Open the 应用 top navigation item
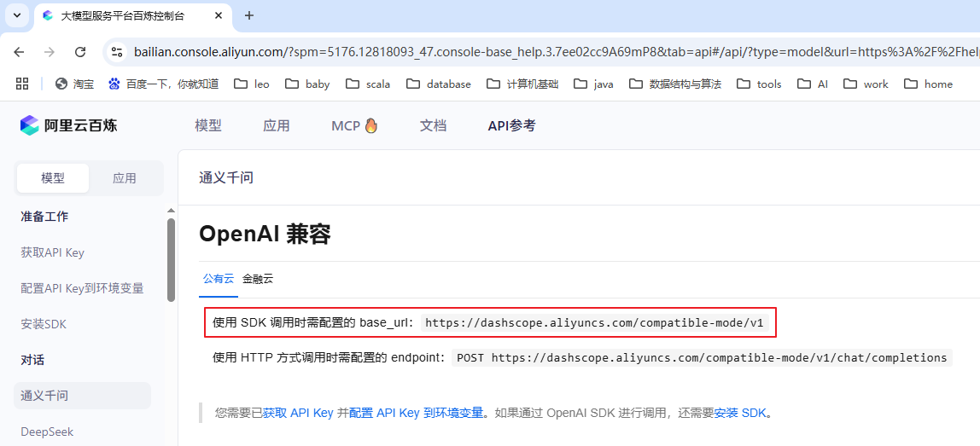The width and height of the screenshot is (980, 446). [x=277, y=125]
